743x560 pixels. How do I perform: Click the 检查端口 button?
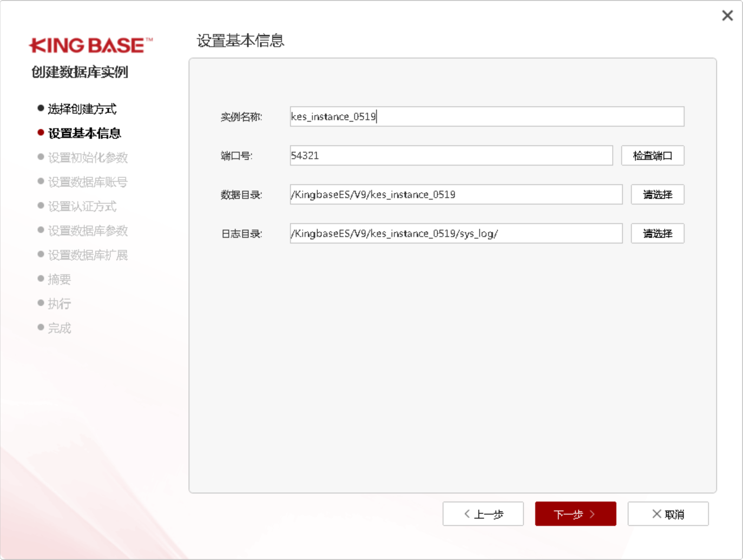(x=653, y=156)
